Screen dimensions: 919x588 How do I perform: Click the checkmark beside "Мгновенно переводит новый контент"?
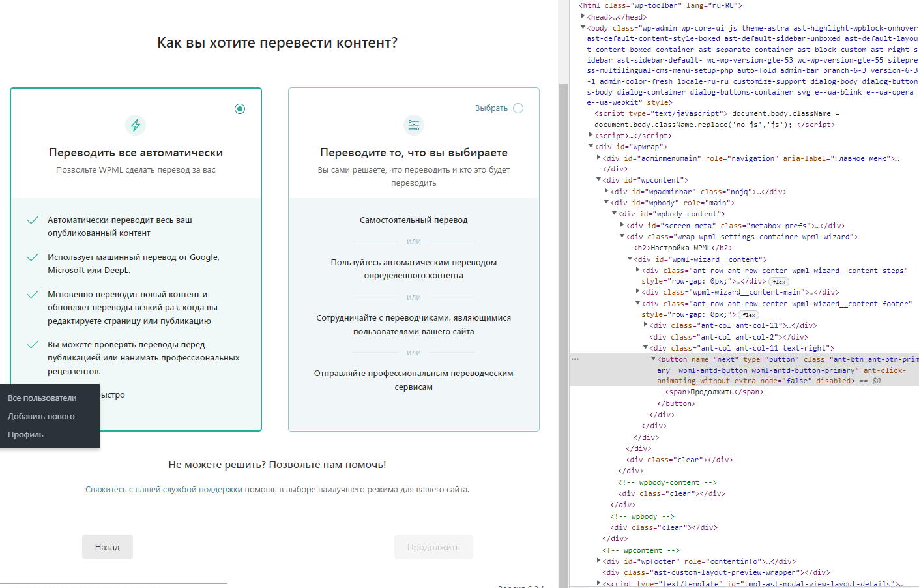click(32, 295)
